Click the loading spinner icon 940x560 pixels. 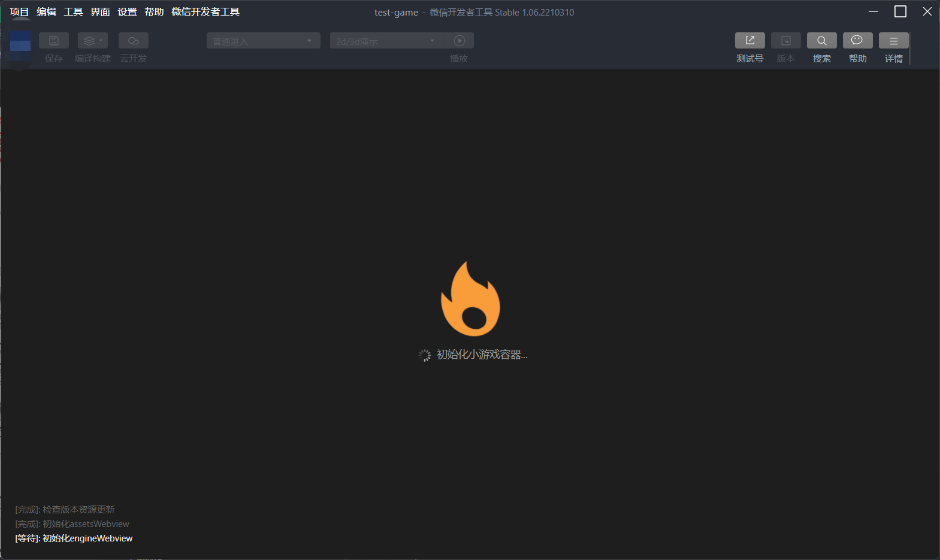pyautogui.click(x=425, y=355)
